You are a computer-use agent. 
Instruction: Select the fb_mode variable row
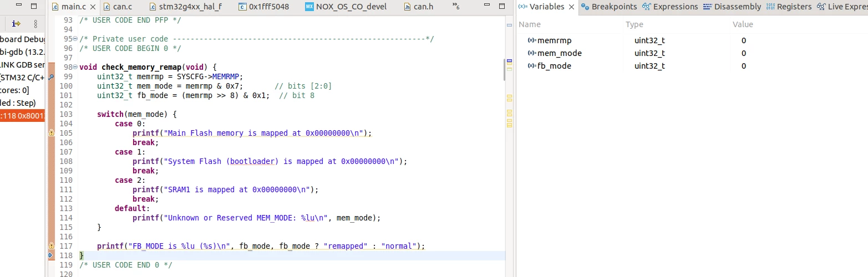click(692, 66)
